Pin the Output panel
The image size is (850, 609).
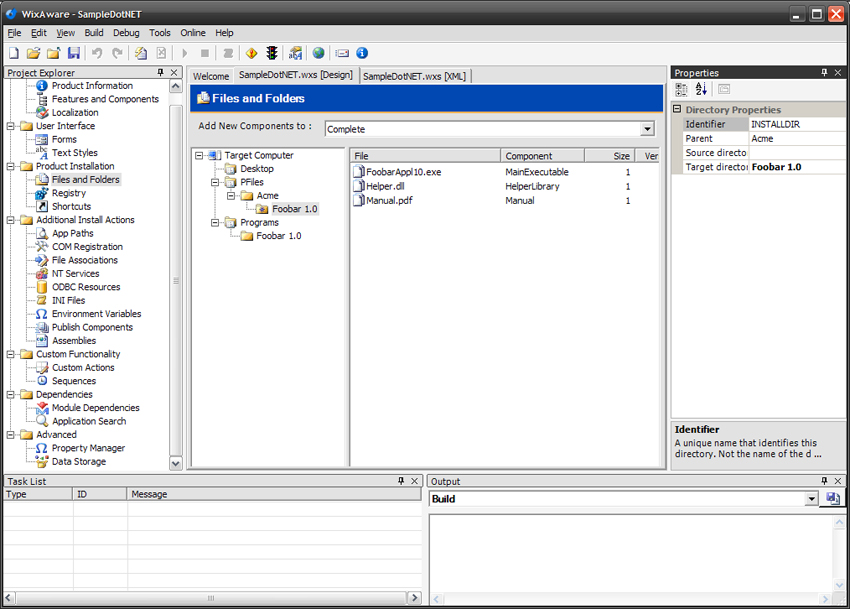(x=825, y=481)
